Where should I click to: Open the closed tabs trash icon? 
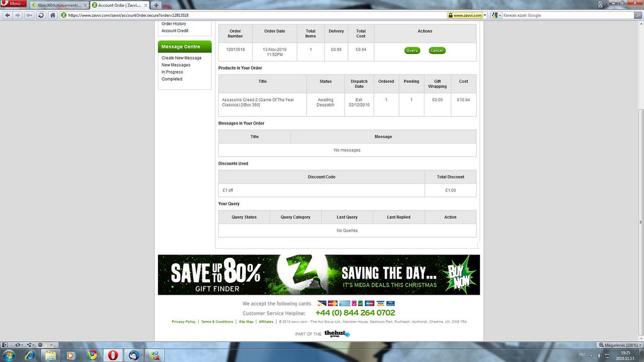click(601, 5)
